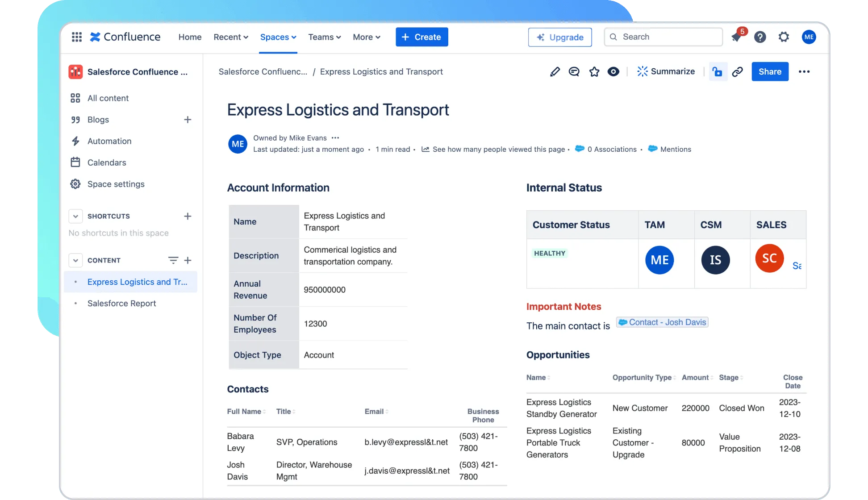Open the help question mark icon

(x=760, y=37)
